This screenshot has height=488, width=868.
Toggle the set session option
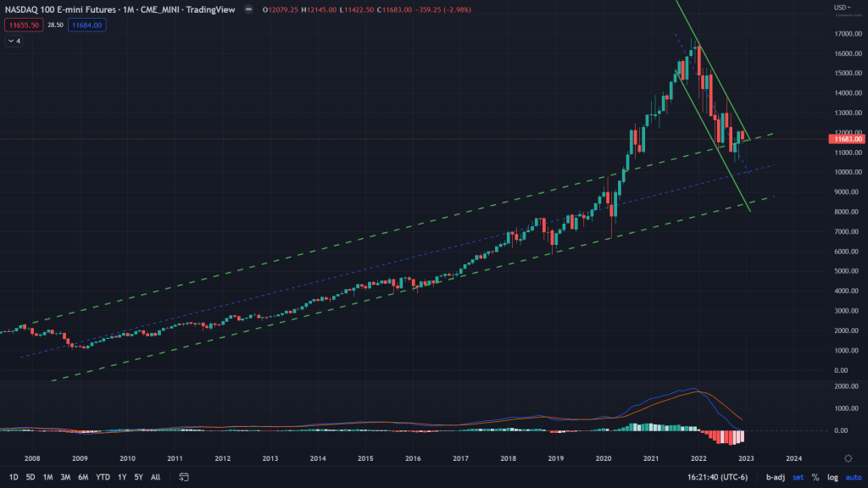coord(798,477)
